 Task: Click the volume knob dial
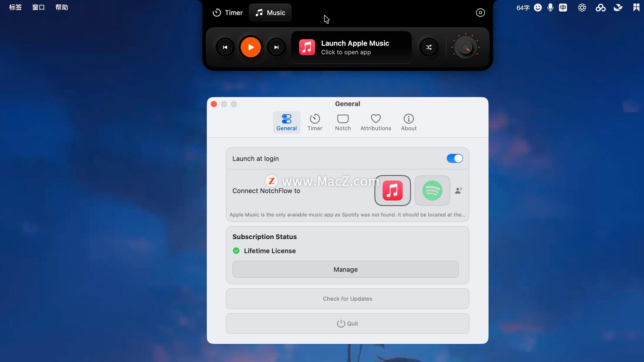pyautogui.click(x=466, y=47)
